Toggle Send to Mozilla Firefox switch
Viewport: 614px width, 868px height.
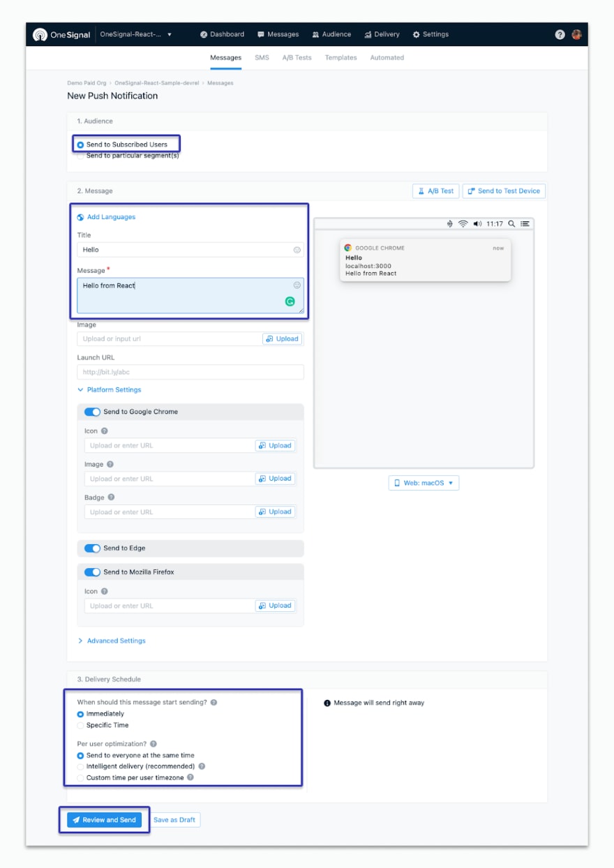pyautogui.click(x=92, y=572)
